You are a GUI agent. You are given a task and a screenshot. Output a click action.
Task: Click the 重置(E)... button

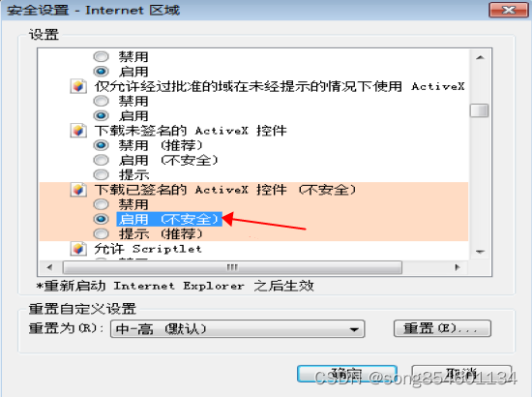pyautogui.click(x=442, y=328)
